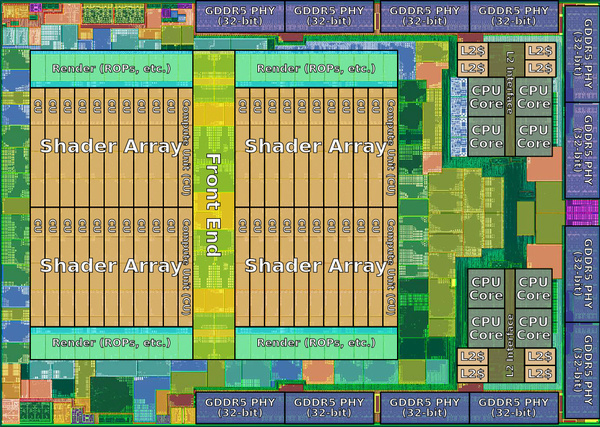The height and width of the screenshot is (427, 600).
Task: Click the bottom-right L2$ cache block in lower cluster
Action: [540, 373]
